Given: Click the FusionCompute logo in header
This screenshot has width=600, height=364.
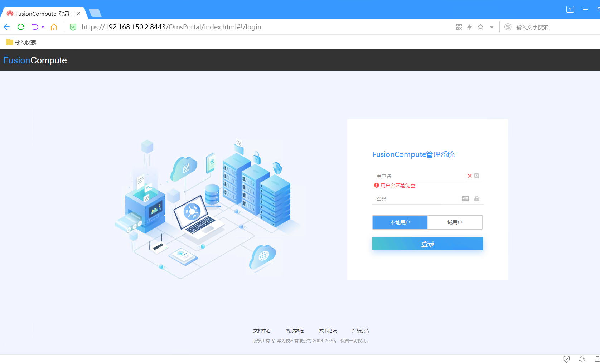Looking at the screenshot, I should (35, 60).
